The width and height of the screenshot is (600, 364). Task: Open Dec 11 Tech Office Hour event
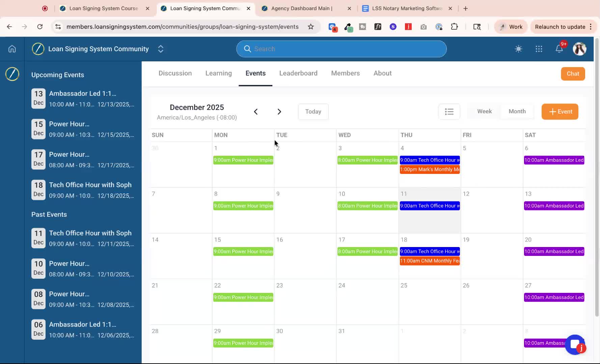pos(430,206)
